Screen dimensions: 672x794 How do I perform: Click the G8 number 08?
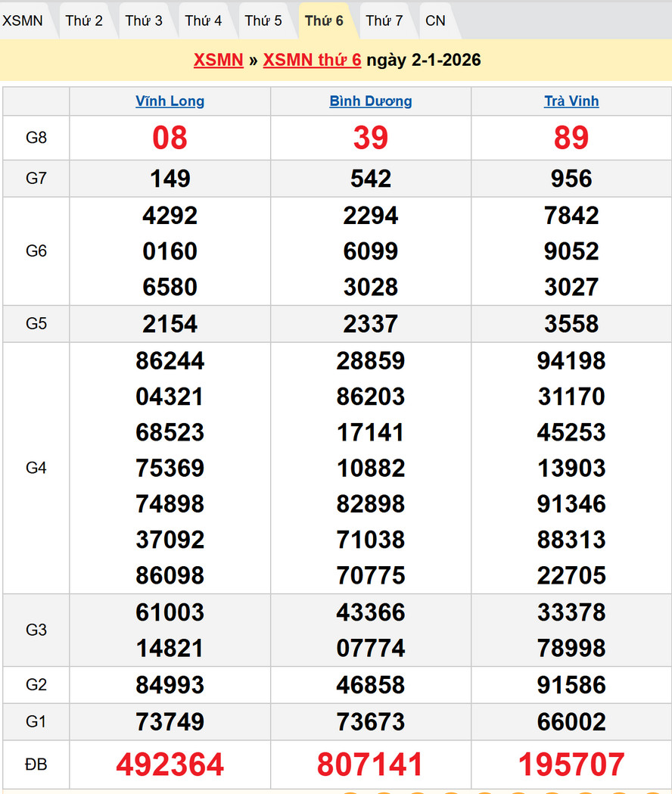click(x=170, y=138)
